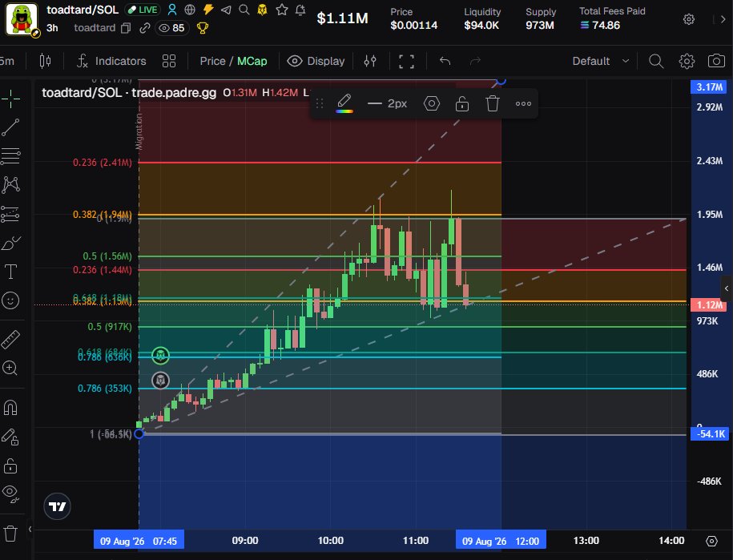Take a chart snapshot with camera
Screen dimensions: 733x560
click(716, 61)
